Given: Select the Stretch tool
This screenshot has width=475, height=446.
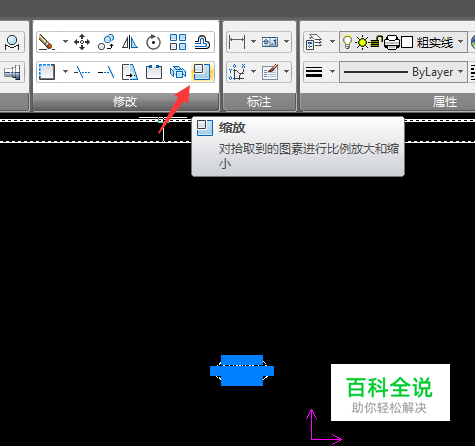Looking at the screenshot, I should pos(130,72).
